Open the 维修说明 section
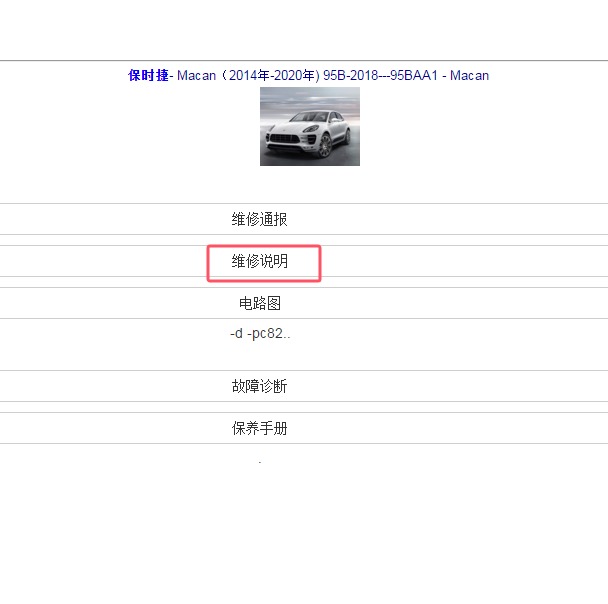The height and width of the screenshot is (604, 608). coord(259,261)
